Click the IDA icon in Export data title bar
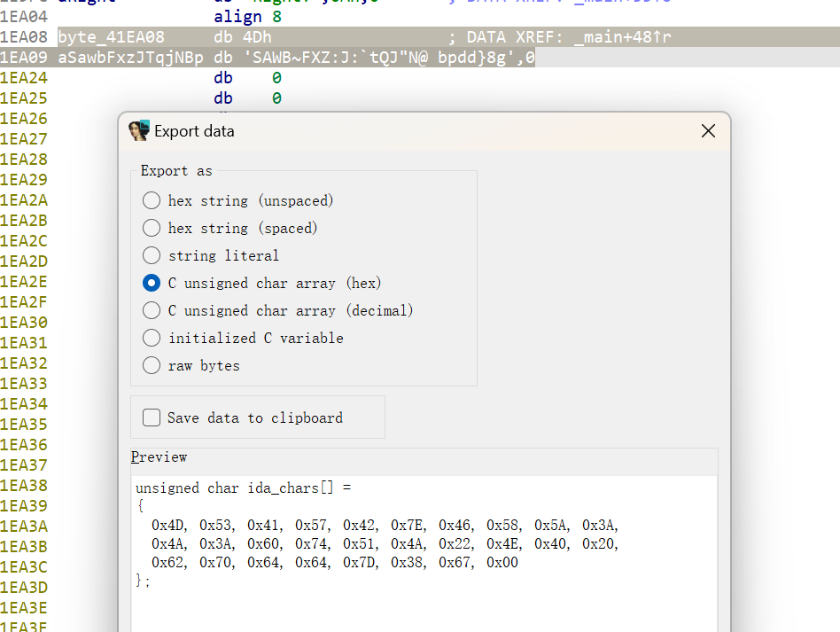Screen dimensions: 840x632 (139, 131)
